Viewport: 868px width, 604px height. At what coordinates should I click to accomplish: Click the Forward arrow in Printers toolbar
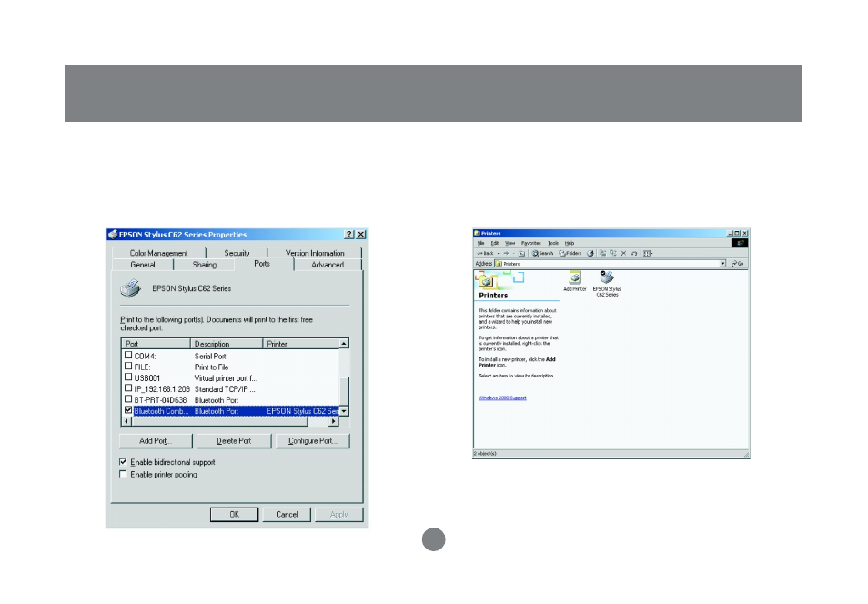506,253
